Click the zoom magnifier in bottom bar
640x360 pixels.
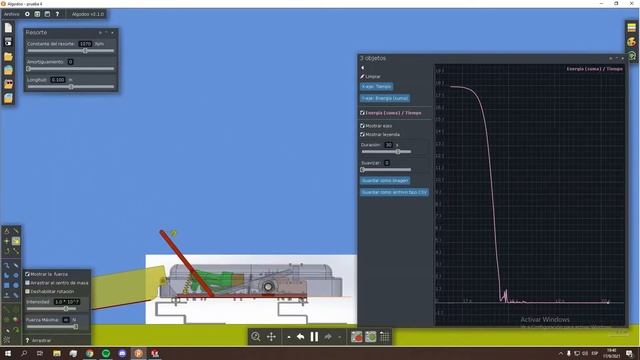(x=256, y=337)
